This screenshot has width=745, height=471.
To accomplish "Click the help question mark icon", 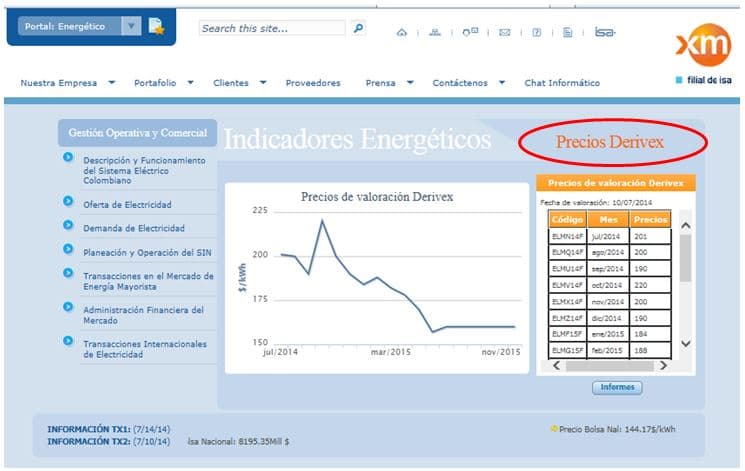I will pyautogui.click(x=537, y=32).
